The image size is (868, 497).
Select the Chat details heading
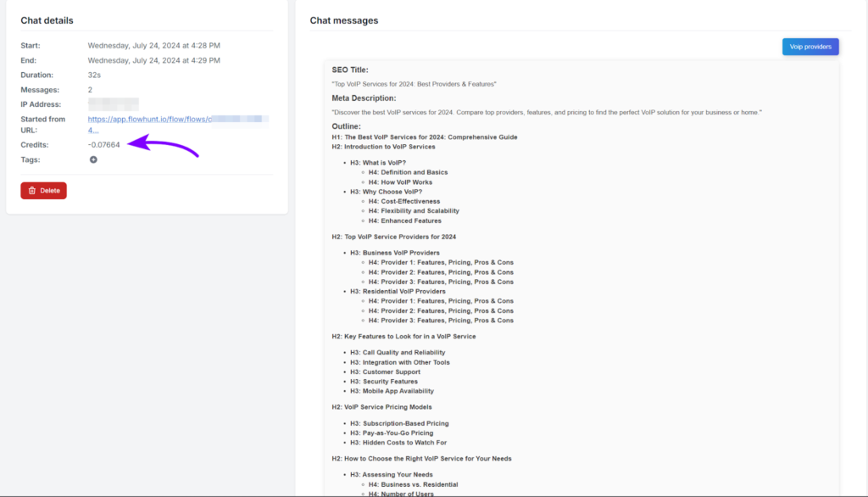tap(47, 20)
